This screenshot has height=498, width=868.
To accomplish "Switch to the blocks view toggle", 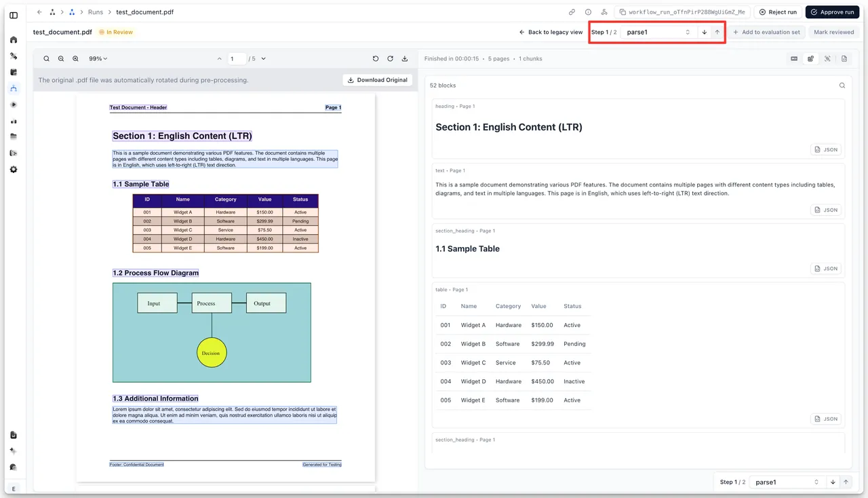I will (x=810, y=59).
